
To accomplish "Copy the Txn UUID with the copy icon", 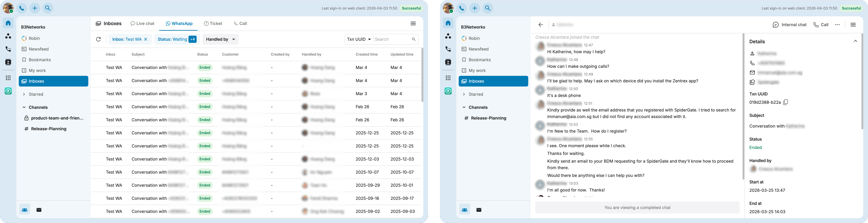I will [x=786, y=102].
